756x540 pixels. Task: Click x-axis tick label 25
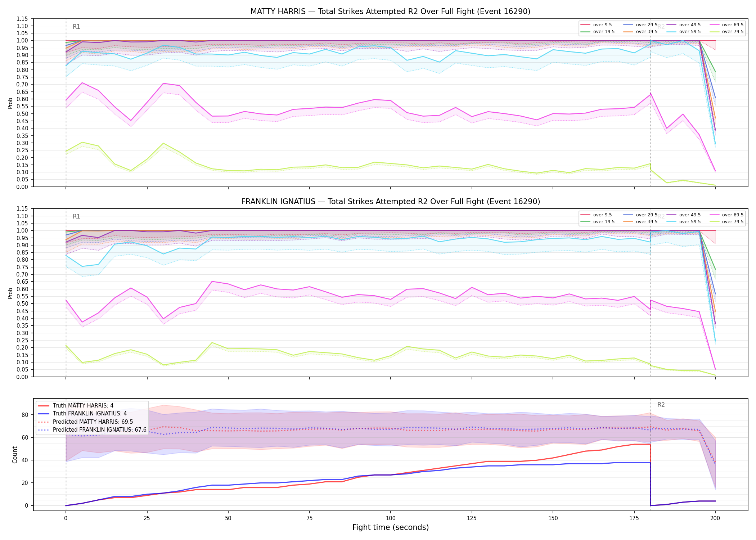(147, 518)
